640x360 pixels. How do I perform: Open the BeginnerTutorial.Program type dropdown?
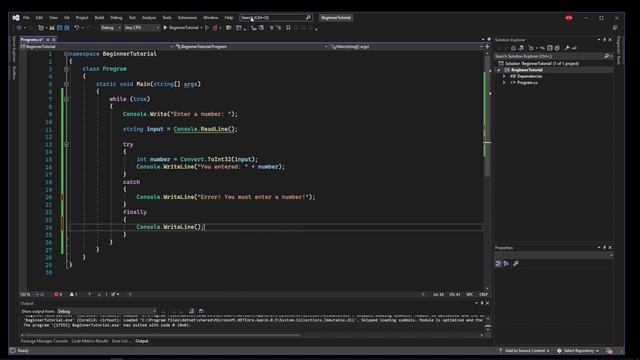tap(252, 47)
